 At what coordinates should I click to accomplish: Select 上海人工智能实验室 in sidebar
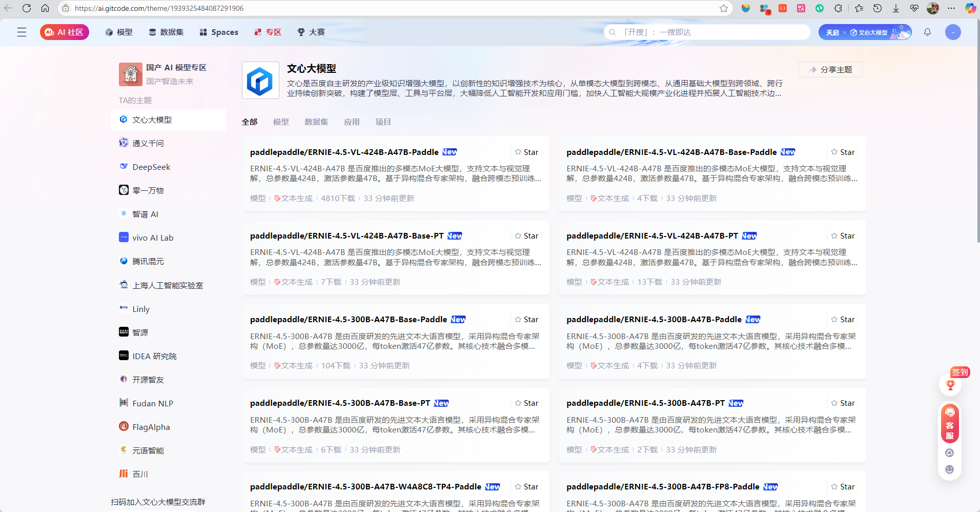coord(168,285)
